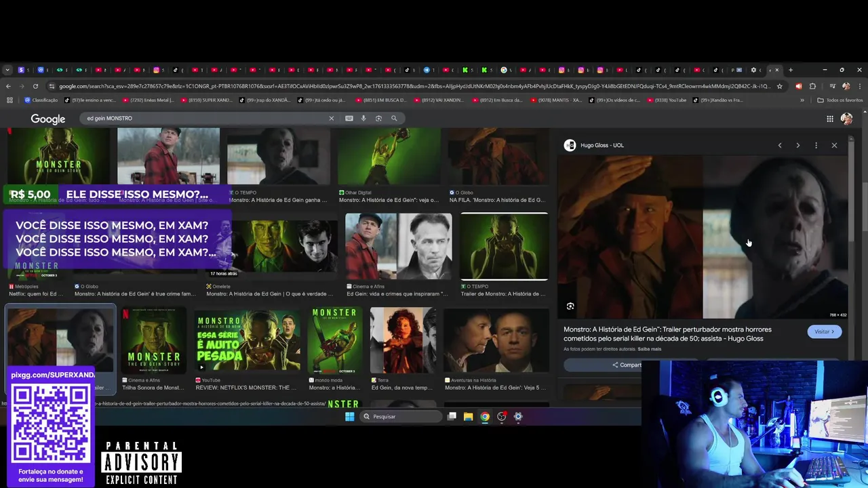
Task: Open the large preview image
Action: (x=703, y=237)
